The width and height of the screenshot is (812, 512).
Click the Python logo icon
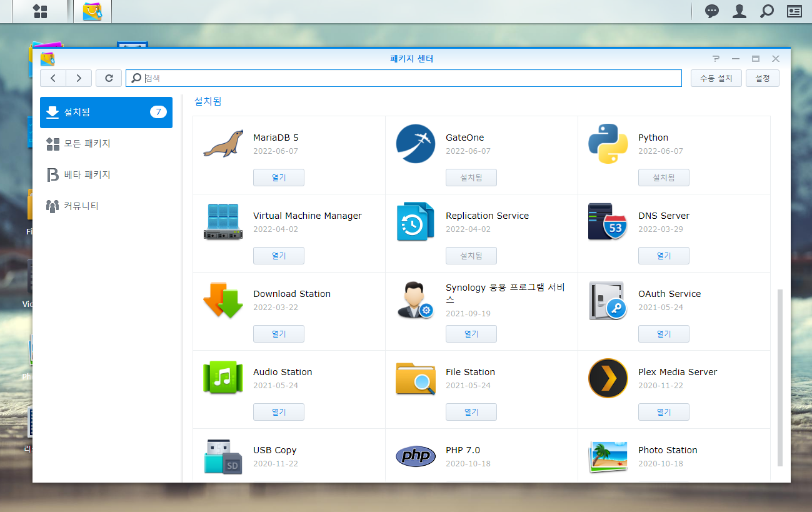coord(608,144)
